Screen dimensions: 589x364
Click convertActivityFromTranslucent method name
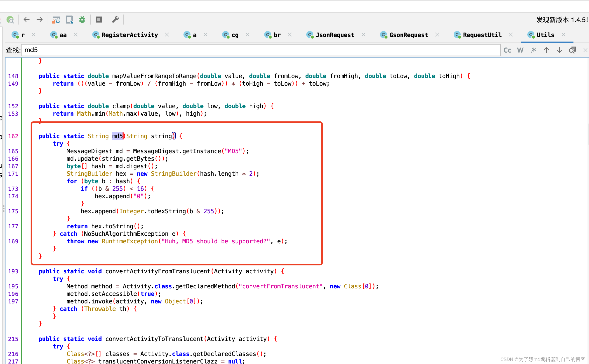[158, 271]
